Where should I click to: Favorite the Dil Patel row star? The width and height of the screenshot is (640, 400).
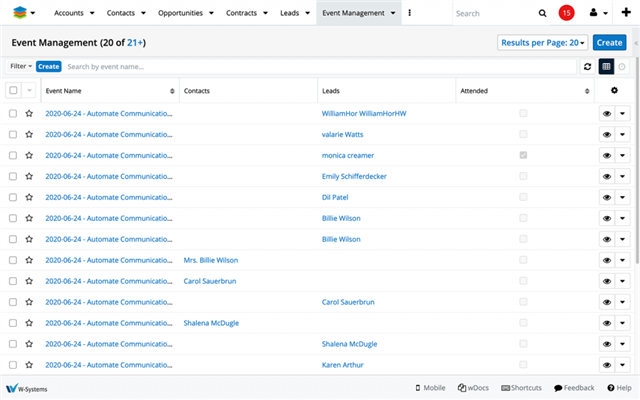29,197
